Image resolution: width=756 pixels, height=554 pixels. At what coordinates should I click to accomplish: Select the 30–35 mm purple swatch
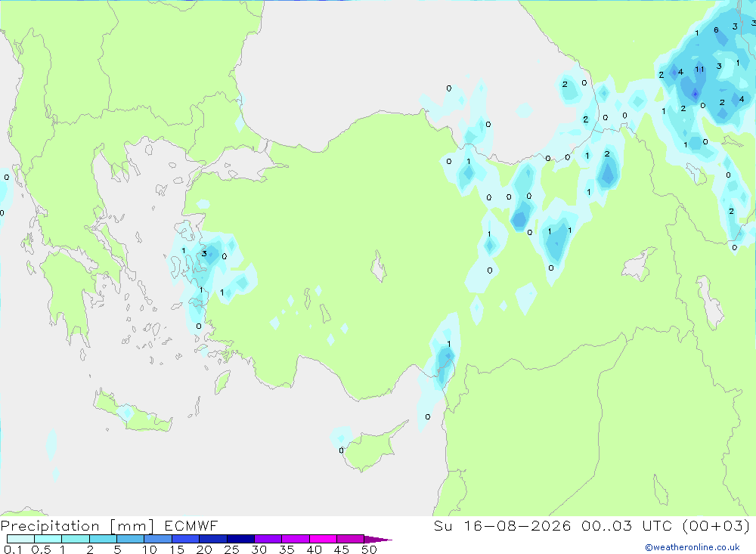click(x=268, y=539)
